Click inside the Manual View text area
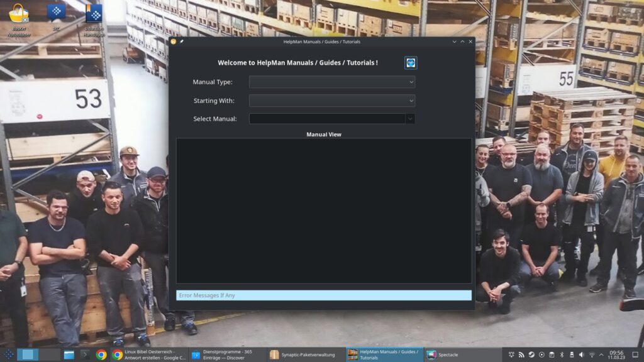This screenshot has height=362, width=644. tap(324, 211)
